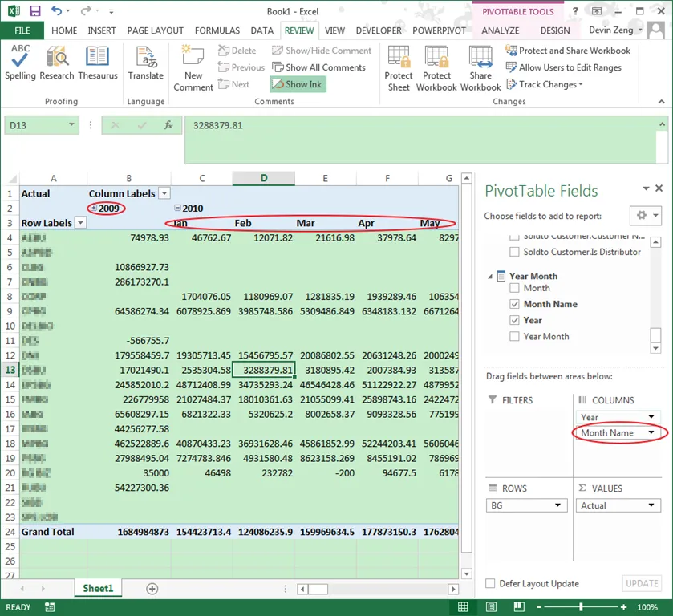Collapse the 2010 year group
The image size is (673, 616).
(177, 208)
